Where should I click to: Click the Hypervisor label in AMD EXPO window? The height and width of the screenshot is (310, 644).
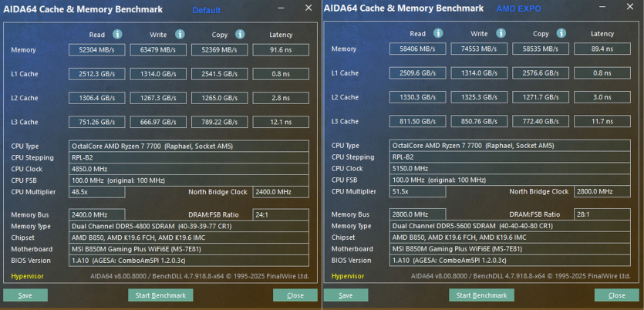[348, 276]
